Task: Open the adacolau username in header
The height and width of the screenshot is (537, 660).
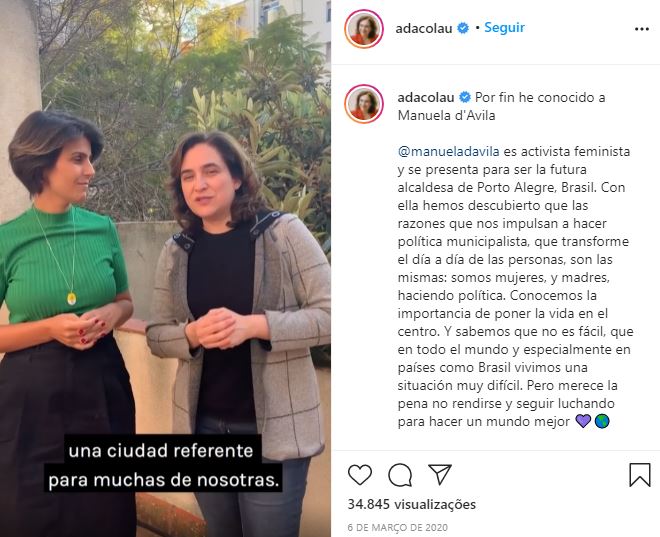Action: coord(424,29)
